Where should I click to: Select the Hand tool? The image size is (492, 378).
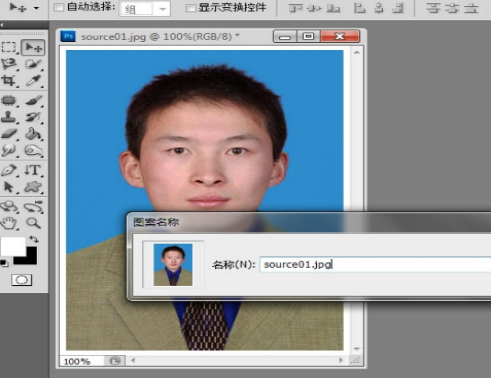click(x=9, y=223)
